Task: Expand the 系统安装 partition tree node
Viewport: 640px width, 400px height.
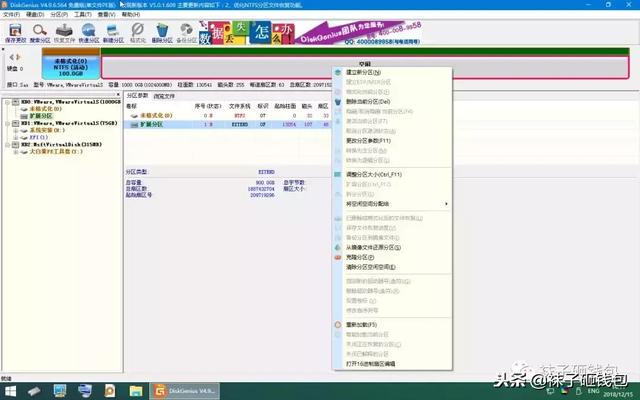Action: 16,131
